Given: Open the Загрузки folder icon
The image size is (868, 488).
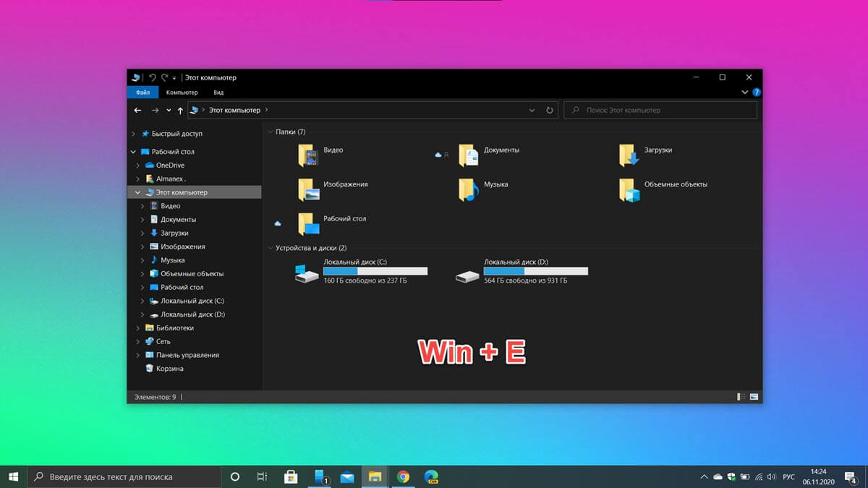Looking at the screenshot, I should point(629,155).
